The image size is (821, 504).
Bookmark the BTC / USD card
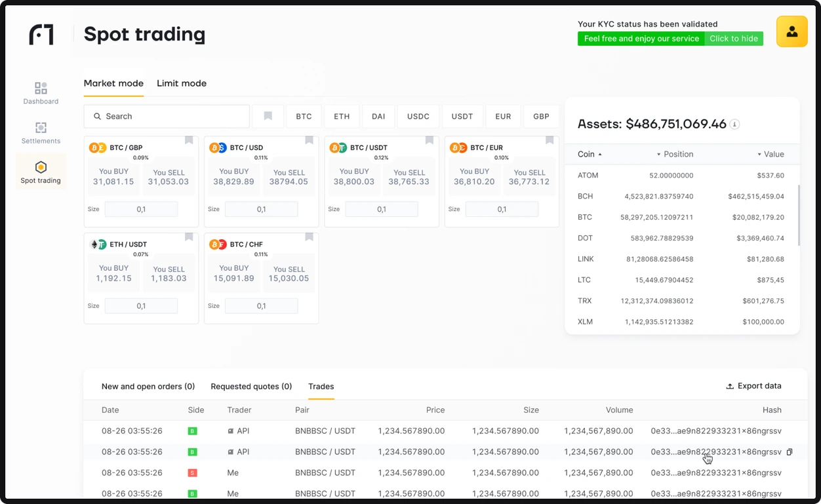pos(309,140)
